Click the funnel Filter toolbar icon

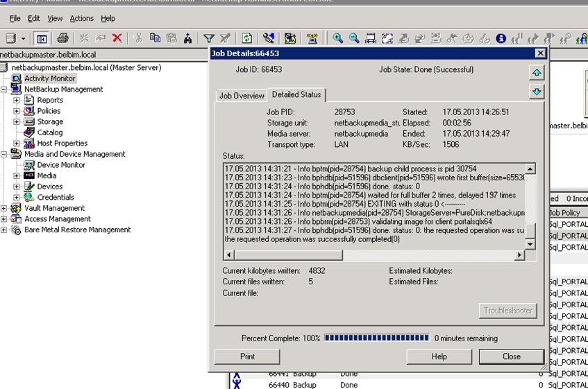[209, 38]
